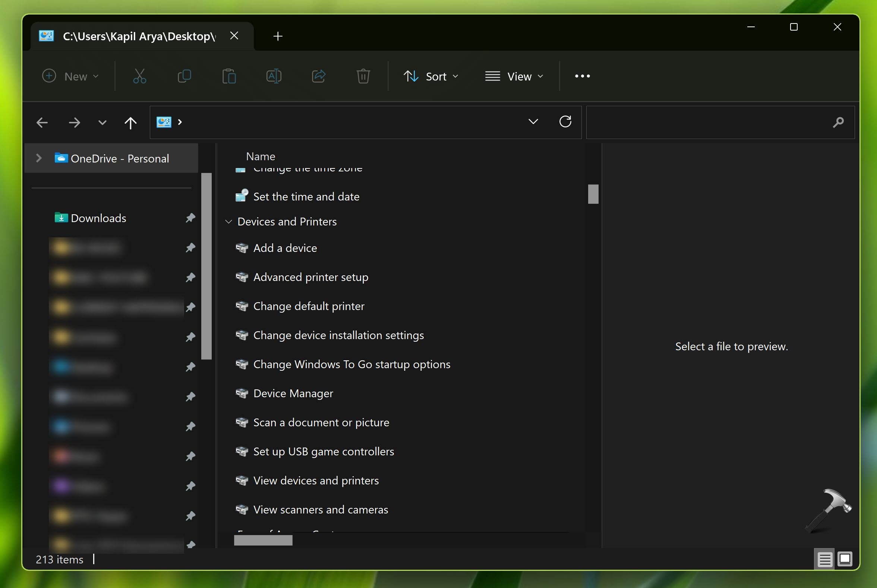Switch to details view layout toggle
877x588 pixels.
pos(824,560)
